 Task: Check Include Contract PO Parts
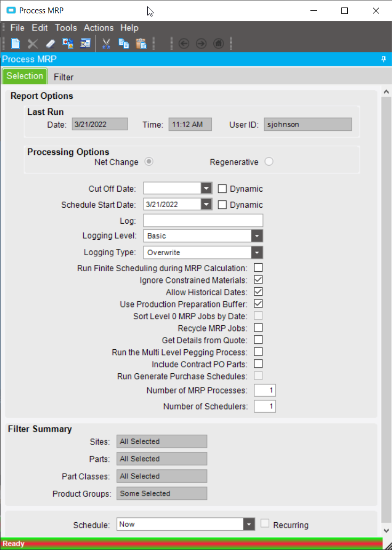258,364
